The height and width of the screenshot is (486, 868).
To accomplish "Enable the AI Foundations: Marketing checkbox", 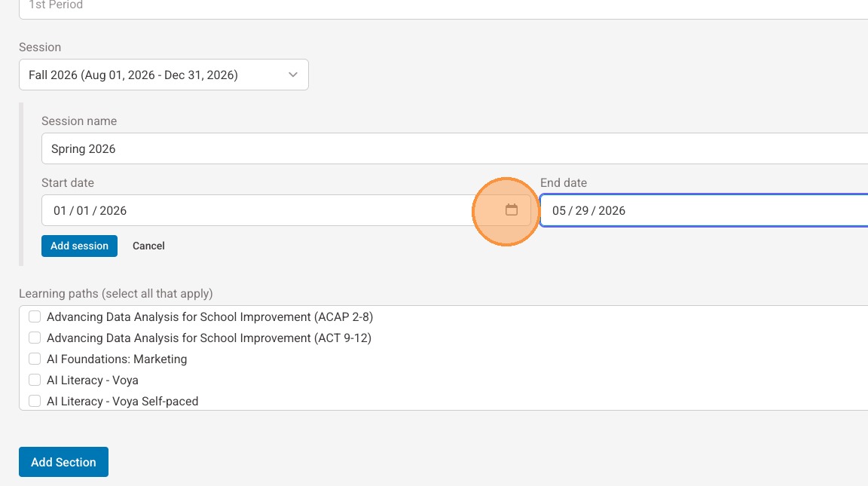I will pyautogui.click(x=35, y=359).
